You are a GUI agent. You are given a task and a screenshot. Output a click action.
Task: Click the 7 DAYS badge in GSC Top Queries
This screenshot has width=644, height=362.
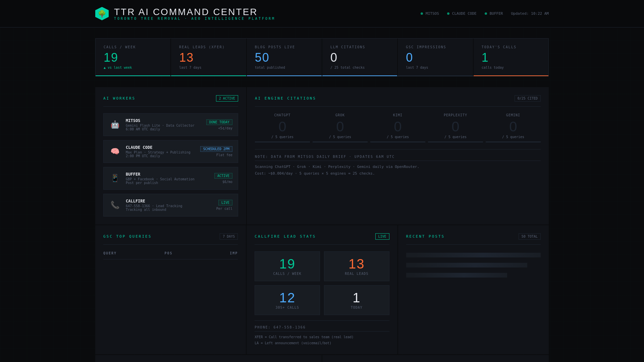point(229,237)
